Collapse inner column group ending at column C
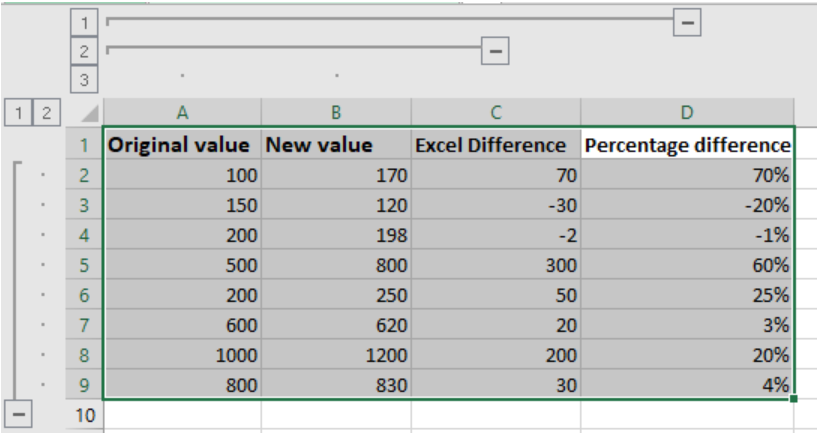817x433 pixels. [x=495, y=51]
